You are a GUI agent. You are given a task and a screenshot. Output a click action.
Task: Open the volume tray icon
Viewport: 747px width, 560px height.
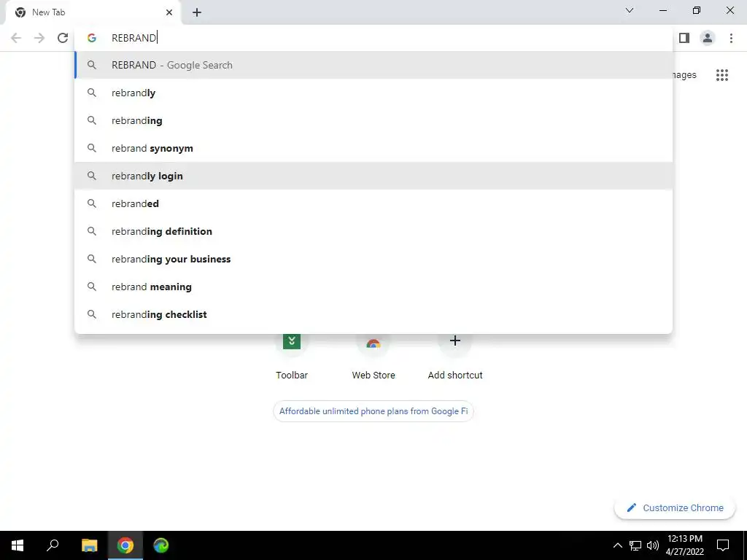click(x=653, y=545)
